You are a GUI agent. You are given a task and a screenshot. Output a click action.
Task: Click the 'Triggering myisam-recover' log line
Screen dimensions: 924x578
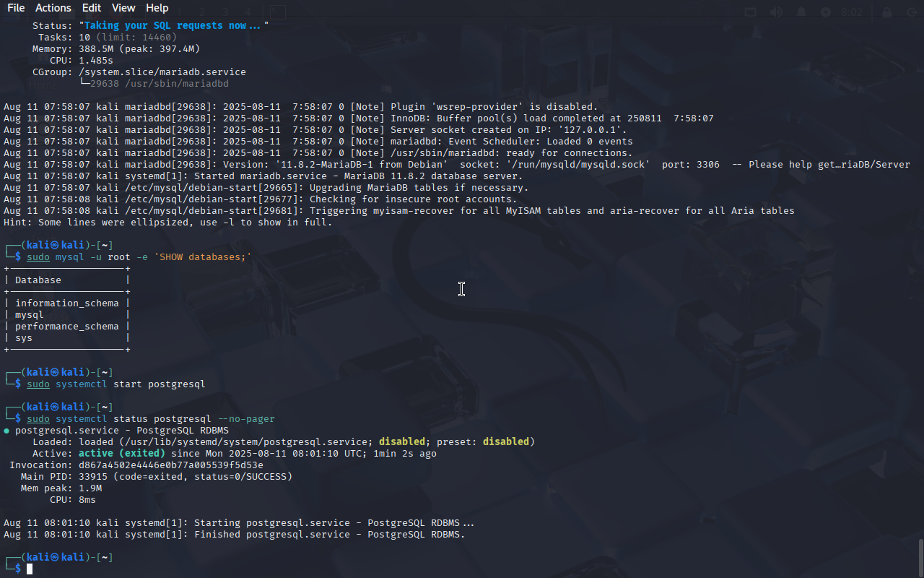click(399, 210)
